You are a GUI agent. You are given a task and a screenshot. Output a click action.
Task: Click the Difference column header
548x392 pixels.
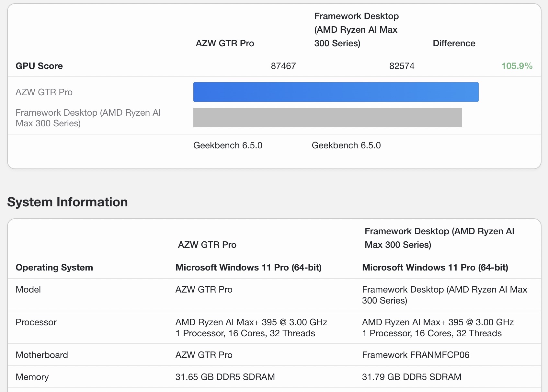[454, 43]
